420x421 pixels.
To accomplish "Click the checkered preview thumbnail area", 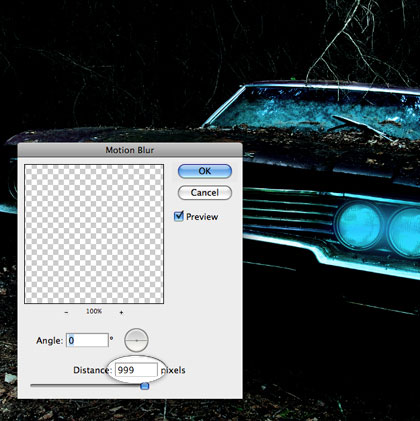I will 94,234.
